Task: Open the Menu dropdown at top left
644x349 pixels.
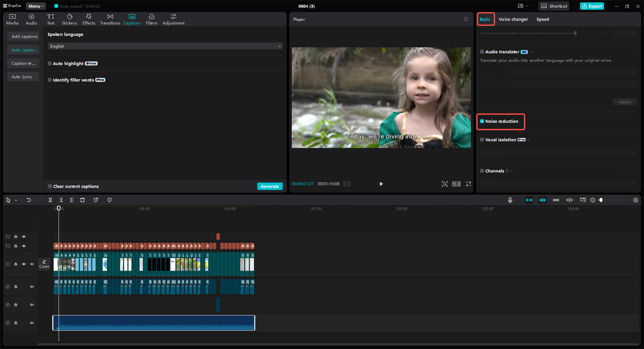Action: point(36,6)
